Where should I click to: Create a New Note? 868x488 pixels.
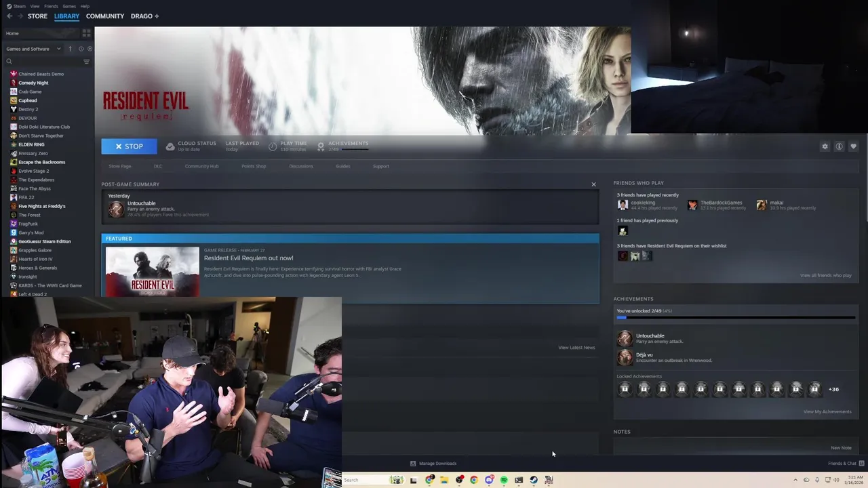841,448
